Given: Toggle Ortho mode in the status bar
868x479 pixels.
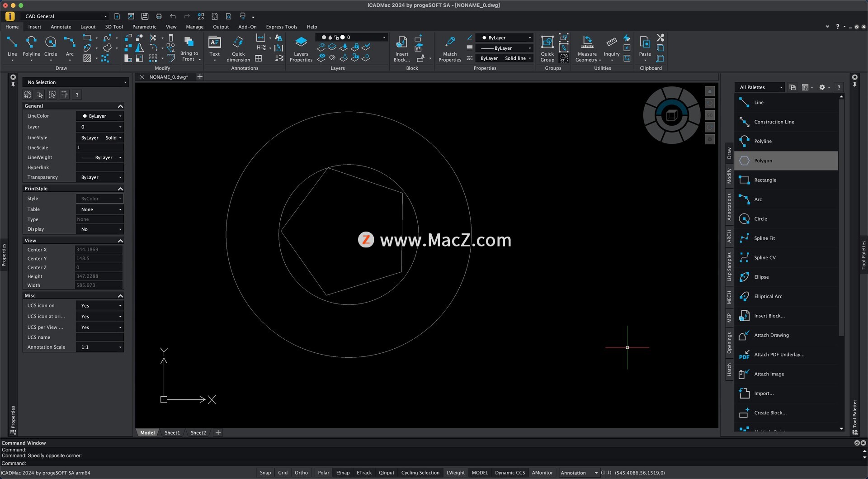Looking at the screenshot, I should [x=301, y=473].
